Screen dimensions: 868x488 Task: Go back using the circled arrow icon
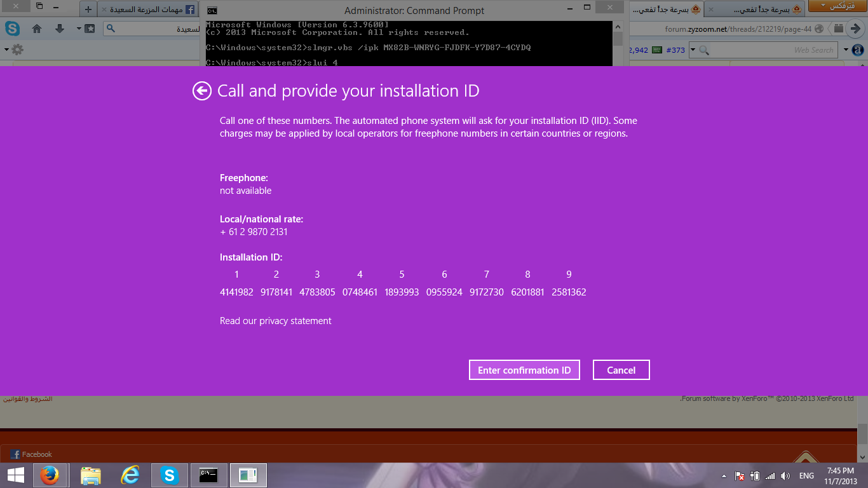(202, 91)
